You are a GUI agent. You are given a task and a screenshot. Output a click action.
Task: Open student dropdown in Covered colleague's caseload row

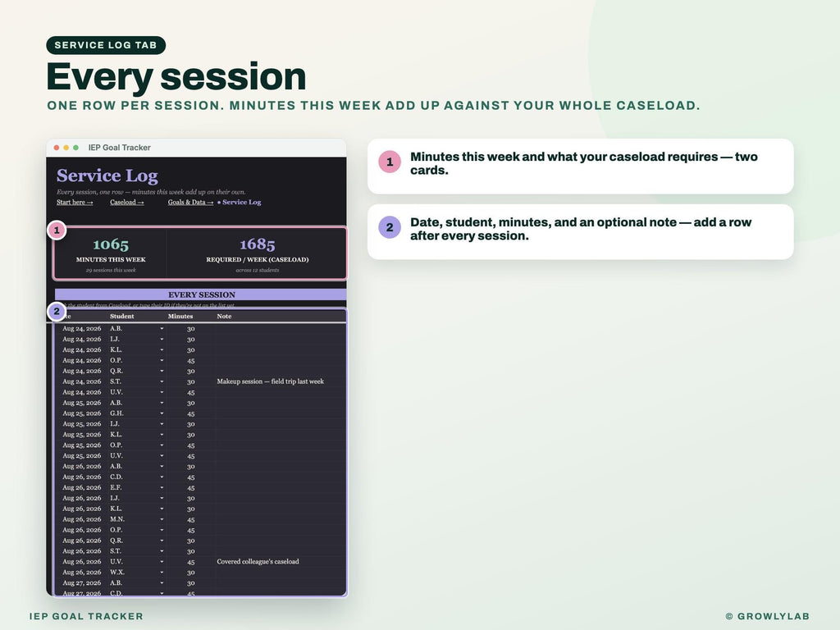tap(162, 561)
